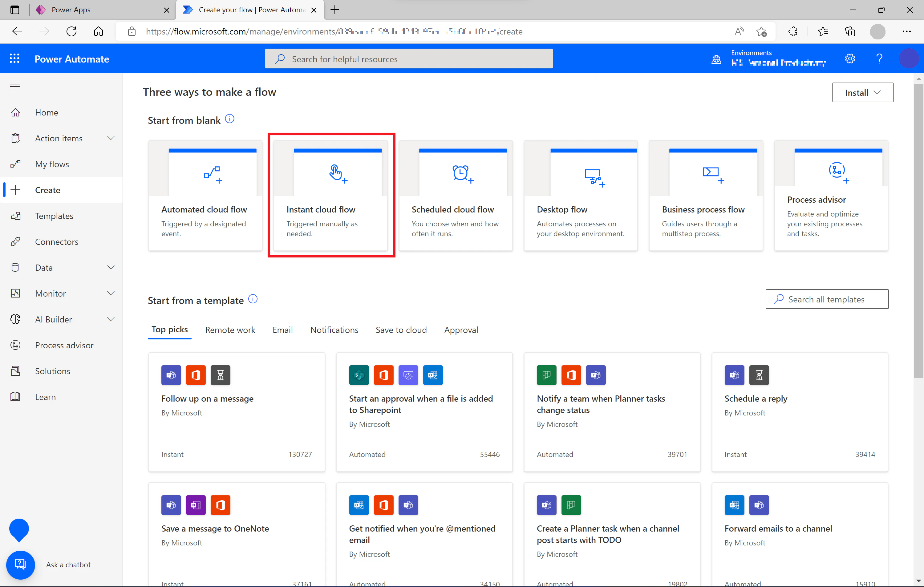This screenshot has width=924, height=587.
Task: Select the Automated cloud flow card
Action: (x=205, y=195)
